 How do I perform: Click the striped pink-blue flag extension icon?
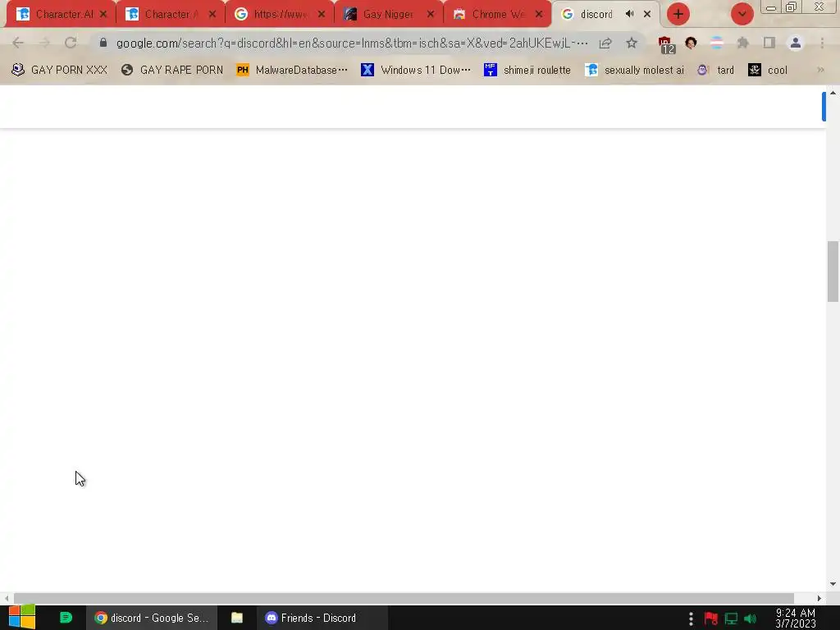[716, 43]
